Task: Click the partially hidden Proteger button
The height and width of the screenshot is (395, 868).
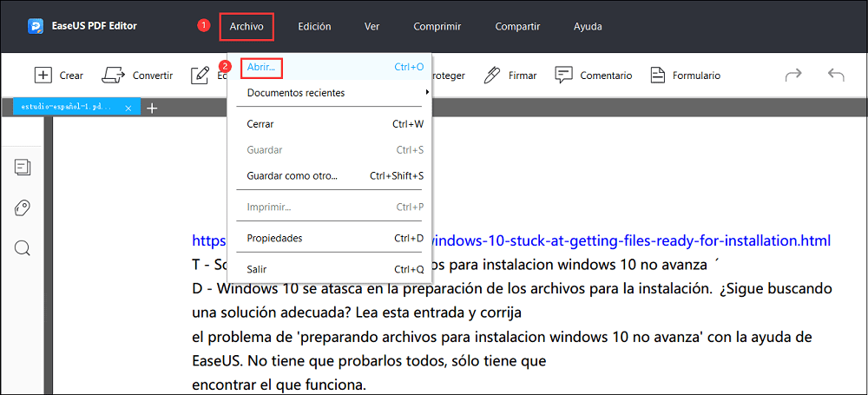Action: pos(449,76)
